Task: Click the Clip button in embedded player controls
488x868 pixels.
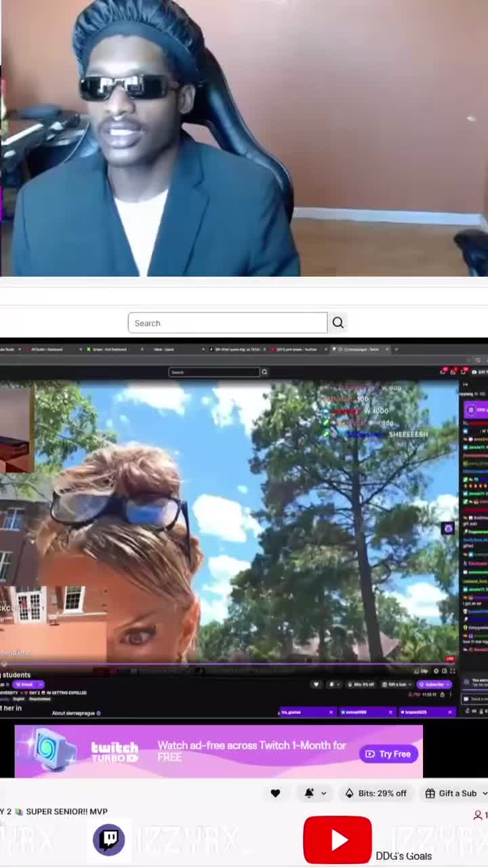Action: 421,671
